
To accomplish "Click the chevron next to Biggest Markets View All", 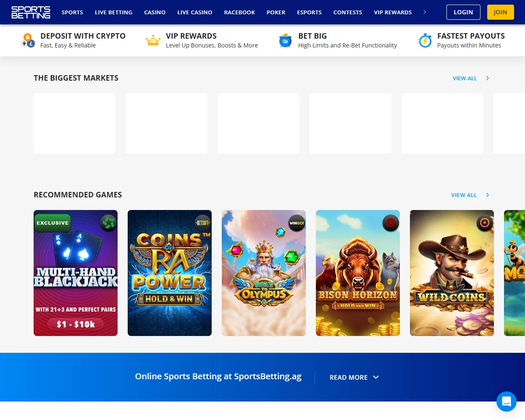I will pyautogui.click(x=487, y=78).
